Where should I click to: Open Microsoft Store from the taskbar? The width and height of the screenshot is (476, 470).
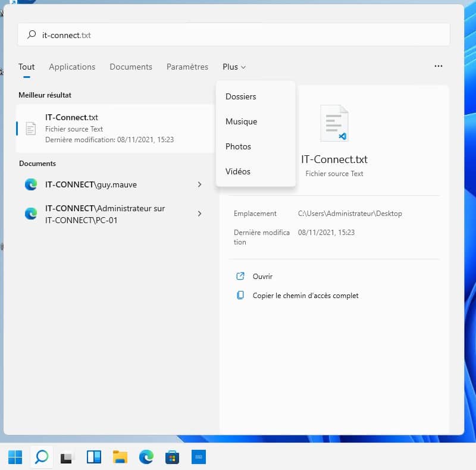pos(173,457)
